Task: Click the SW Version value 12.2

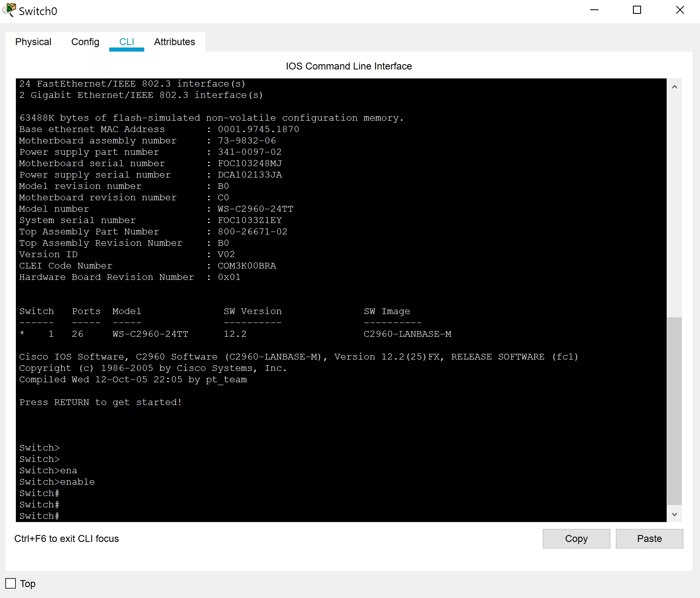Action: (235, 334)
